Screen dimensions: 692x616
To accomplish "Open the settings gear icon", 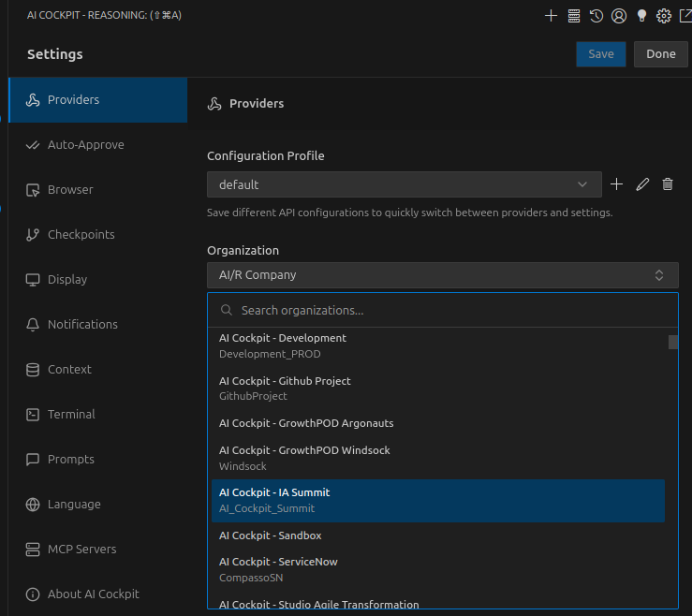I will pyautogui.click(x=664, y=15).
